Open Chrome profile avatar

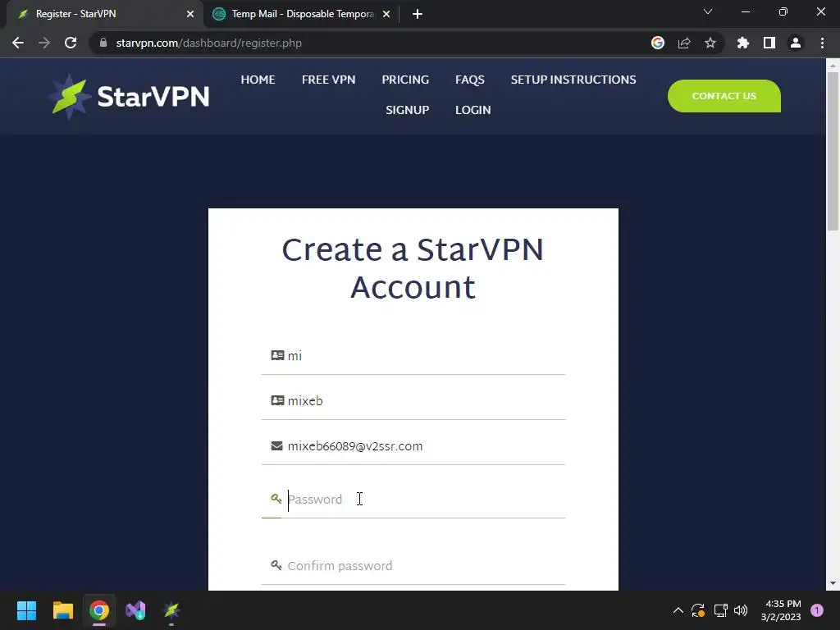(795, 43)
